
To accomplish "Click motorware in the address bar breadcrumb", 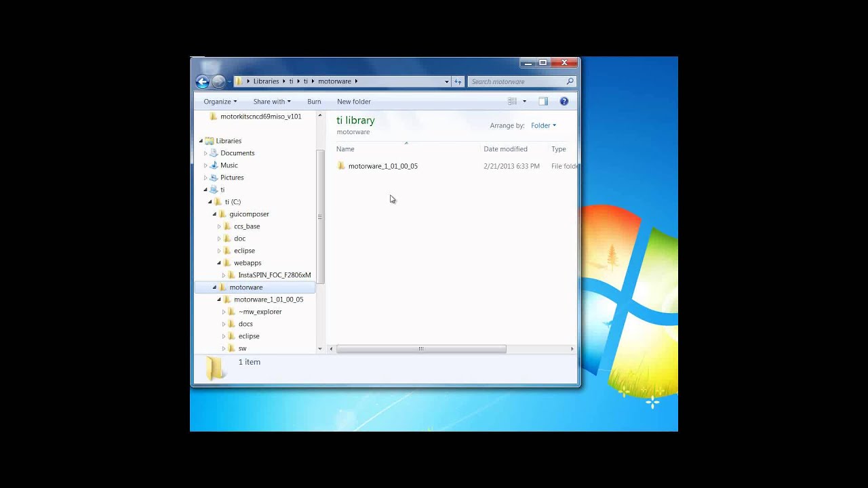I will [x=334, y=81].
